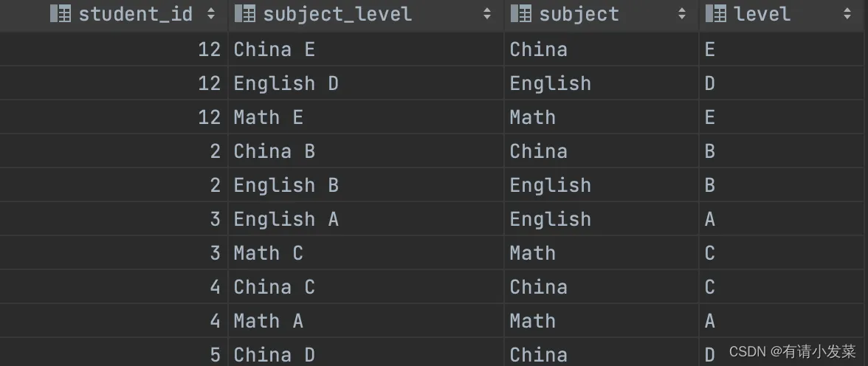Click the level column table icon
Screen dimensions: 868x366
click(716, 13)
